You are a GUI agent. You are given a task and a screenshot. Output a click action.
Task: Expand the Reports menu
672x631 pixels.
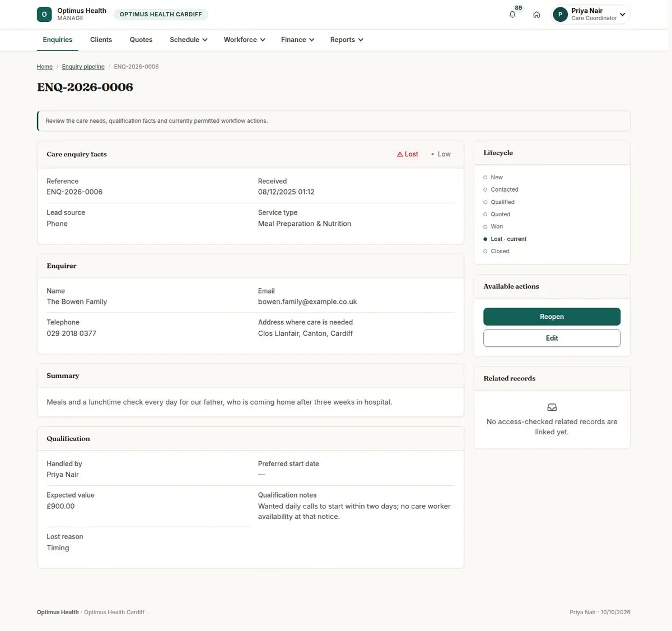347,40
